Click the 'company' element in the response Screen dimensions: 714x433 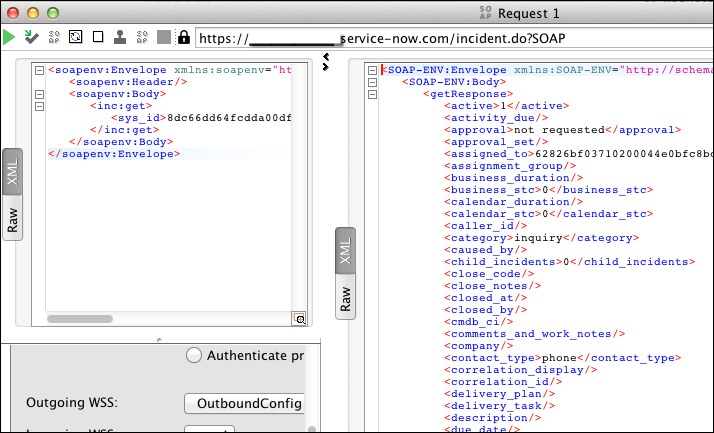coord(479,346)
